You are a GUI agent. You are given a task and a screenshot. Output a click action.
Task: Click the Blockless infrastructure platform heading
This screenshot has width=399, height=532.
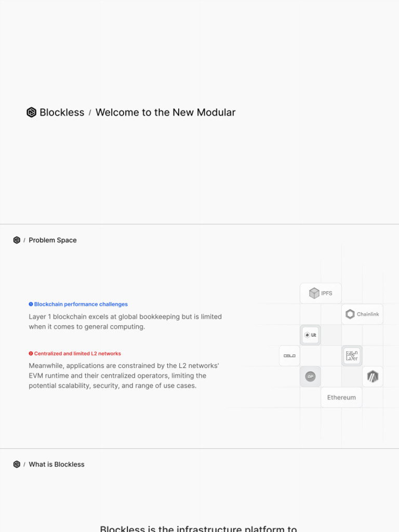[x=198, y=528]
